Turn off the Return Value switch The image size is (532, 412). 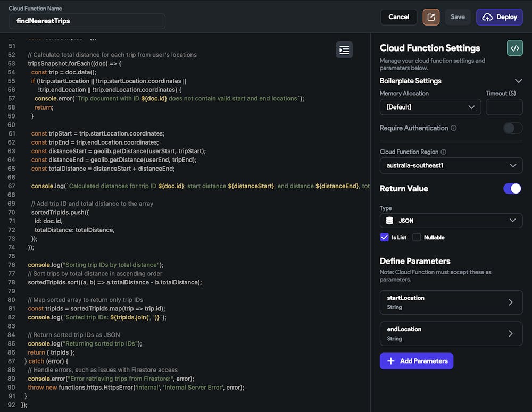512,189
